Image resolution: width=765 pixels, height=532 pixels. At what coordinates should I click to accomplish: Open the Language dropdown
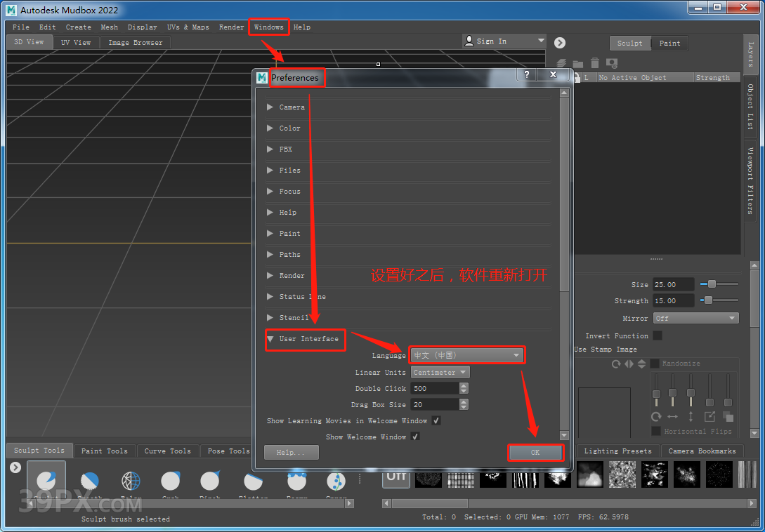[x=467, y=356]
